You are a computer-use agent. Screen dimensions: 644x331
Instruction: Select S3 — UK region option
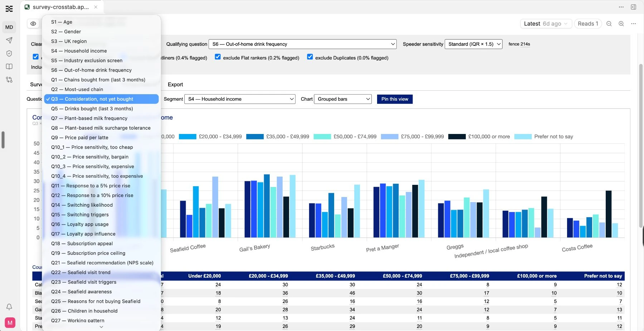tap(101, 41)
